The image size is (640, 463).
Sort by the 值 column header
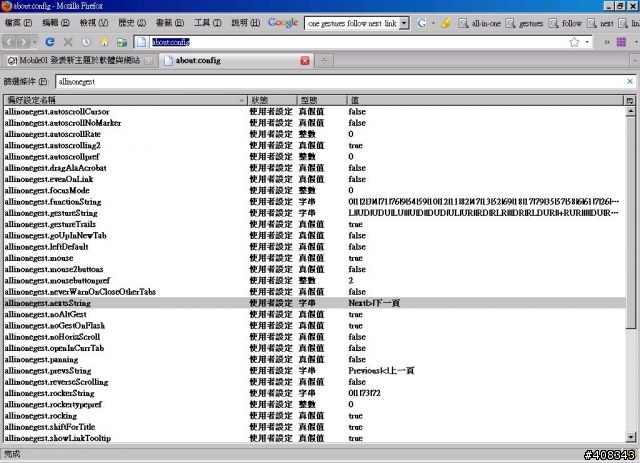[486, 100]
